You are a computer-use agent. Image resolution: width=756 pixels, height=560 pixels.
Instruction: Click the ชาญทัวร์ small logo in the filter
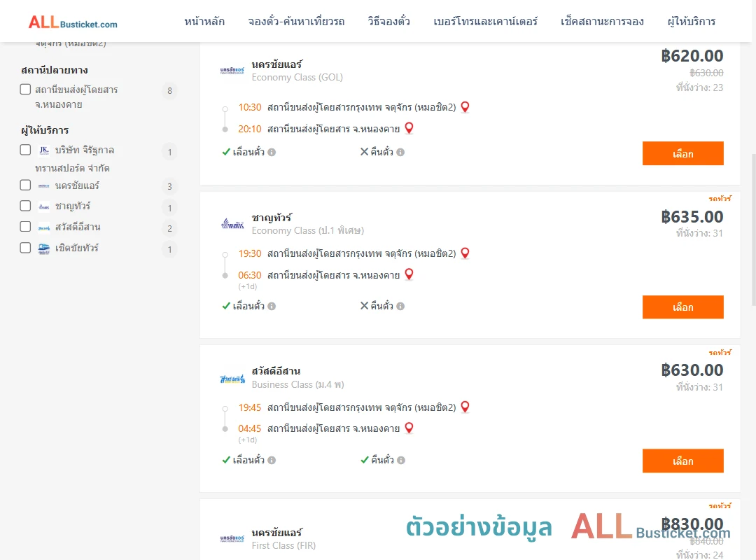44,207
